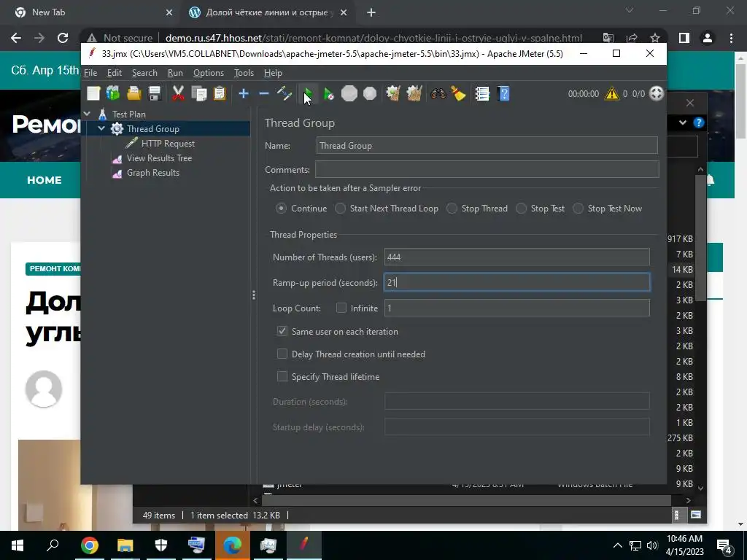Screen dimensions: 747x560
Task: Select Test Plan in the tree
Action: [128, 114]
